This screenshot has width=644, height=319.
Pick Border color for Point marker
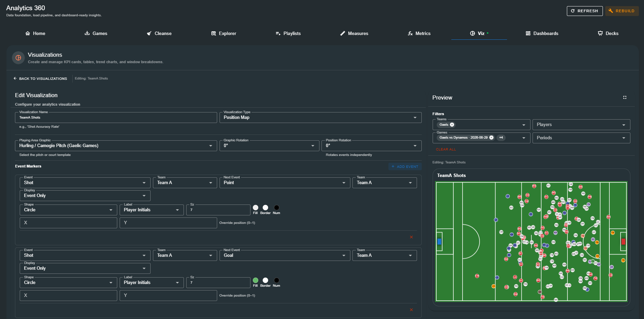tap(265, 208)
